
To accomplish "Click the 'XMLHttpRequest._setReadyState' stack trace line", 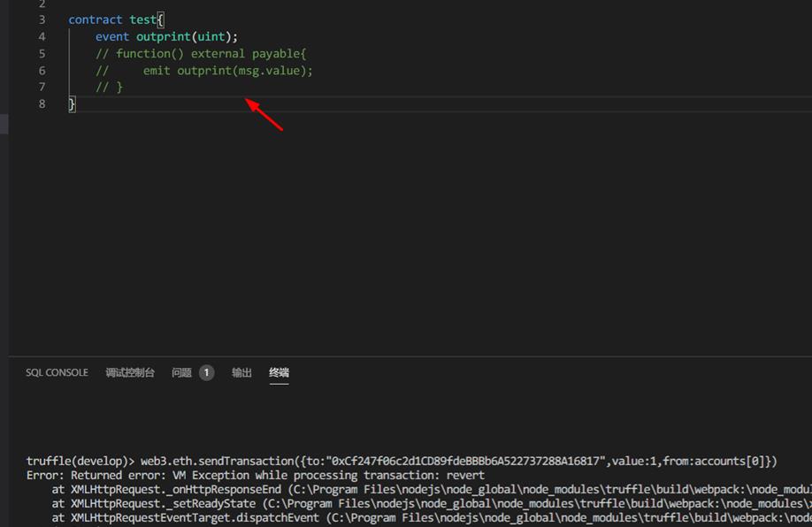I will 432,504.
